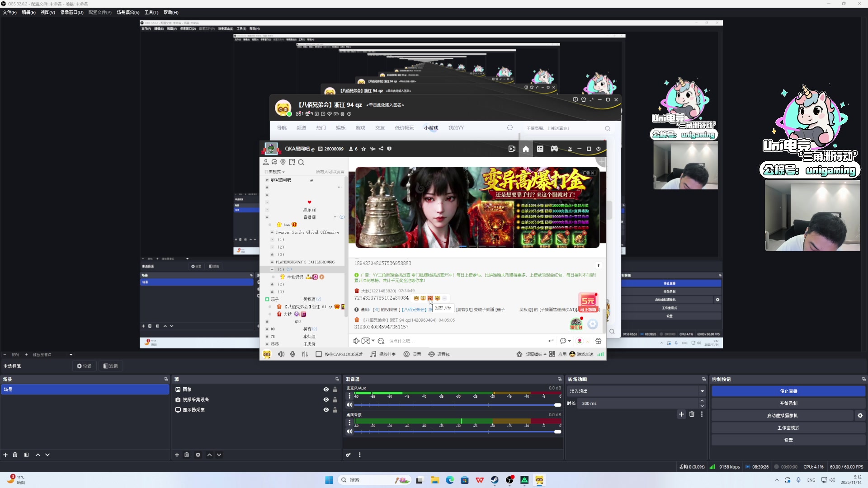The height and width of the screenshot is (488, 868).
Task: Open 播放伴奏 music accompaniment in YY toolbar
Action: 383,354
